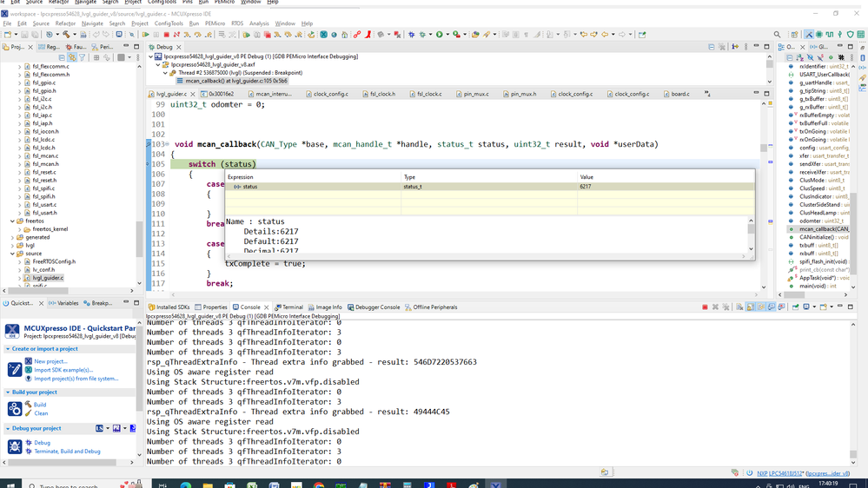Toggle Hide Fields in the Outline toolbar
The image size is (868, 488).
810,57
